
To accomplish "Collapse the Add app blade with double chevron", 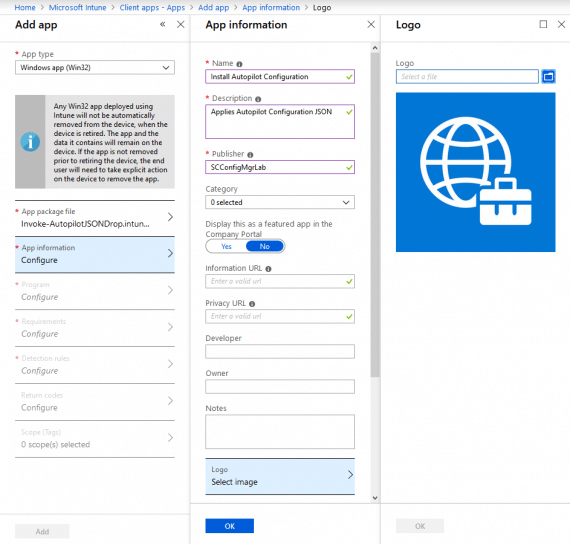I will pyautogui.click(x=162, y=24).
